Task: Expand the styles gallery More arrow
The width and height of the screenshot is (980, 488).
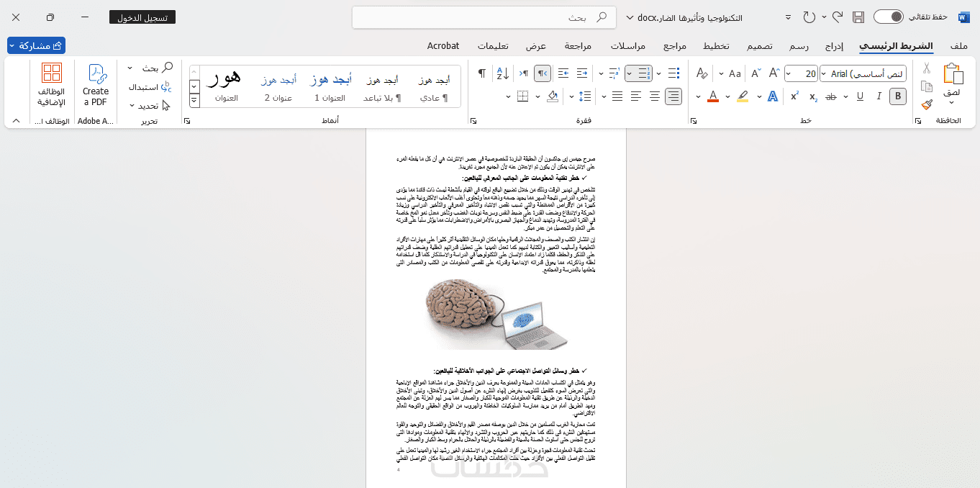Action: (194, 102)
